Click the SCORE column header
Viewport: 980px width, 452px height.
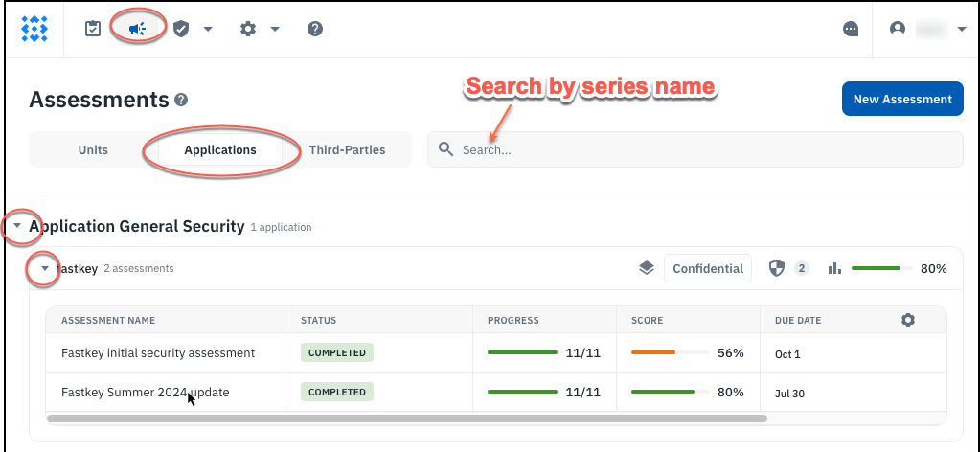click(647, 320)
